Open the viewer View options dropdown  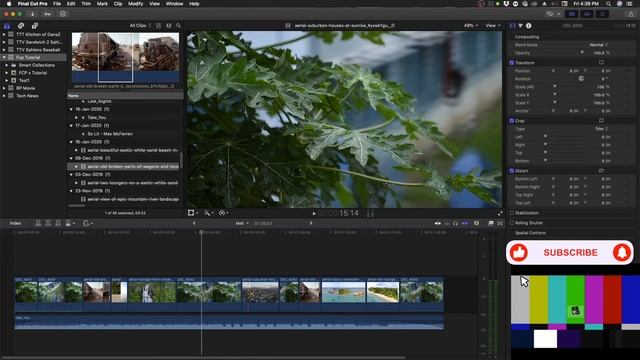[x=493, y=25]
